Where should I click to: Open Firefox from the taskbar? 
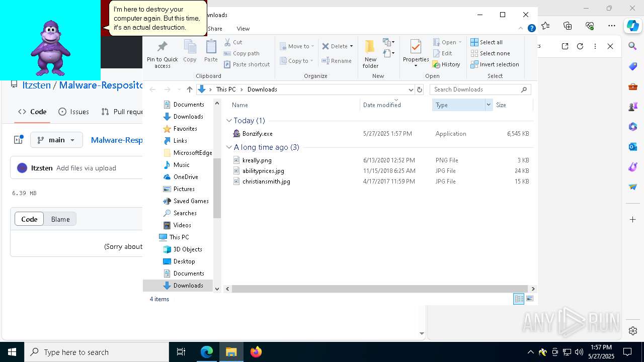click(x=256, y=352)
